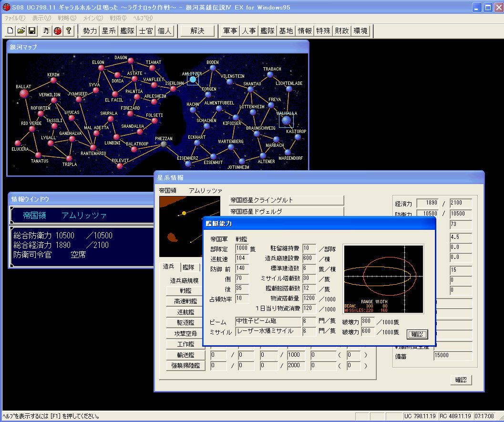The image size is (504, 422).
Task: Click the 財政 toolbar button
Action: click(x=342, y=31)
